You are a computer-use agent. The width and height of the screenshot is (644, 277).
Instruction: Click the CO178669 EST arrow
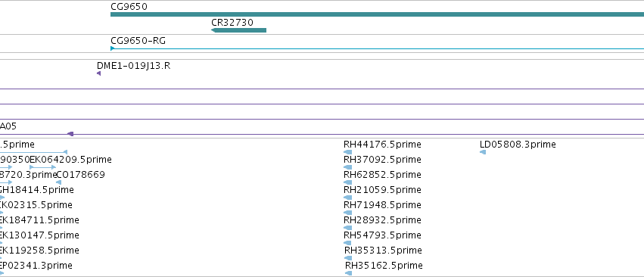[x=59, y=182]
